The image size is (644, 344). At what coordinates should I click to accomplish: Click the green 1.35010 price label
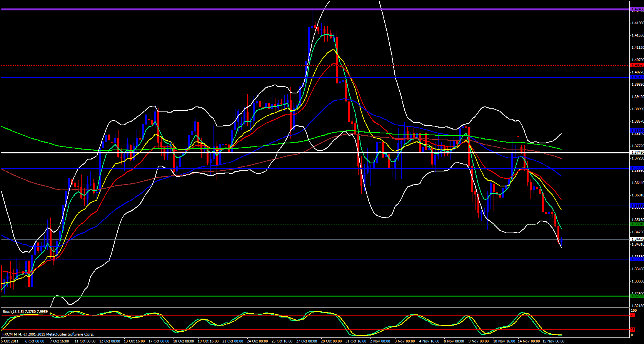coord(637,224)
